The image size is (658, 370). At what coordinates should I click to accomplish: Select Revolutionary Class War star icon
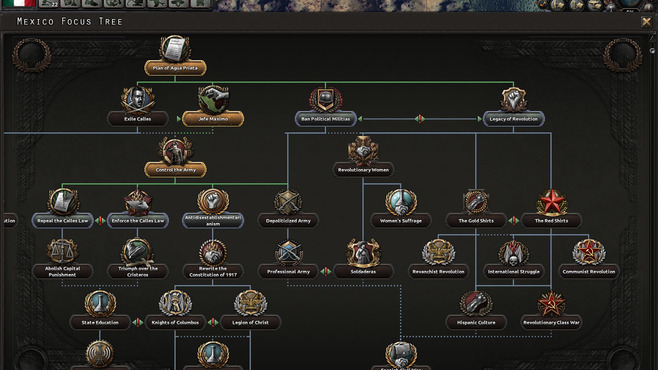click(551, 303)
